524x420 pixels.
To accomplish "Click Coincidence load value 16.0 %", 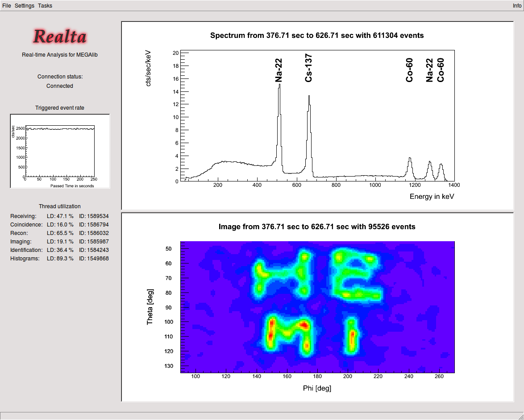I will click(60, 225).
